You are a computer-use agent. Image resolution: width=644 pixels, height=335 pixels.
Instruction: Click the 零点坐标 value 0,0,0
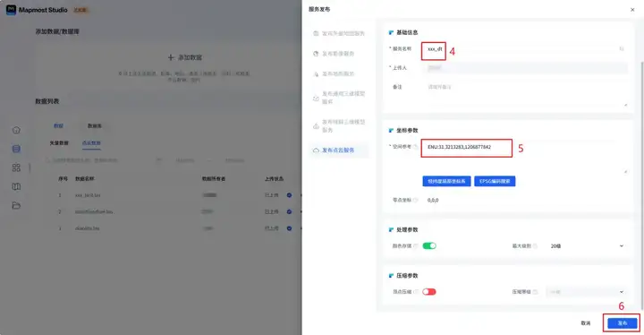[x=433, y=200]
